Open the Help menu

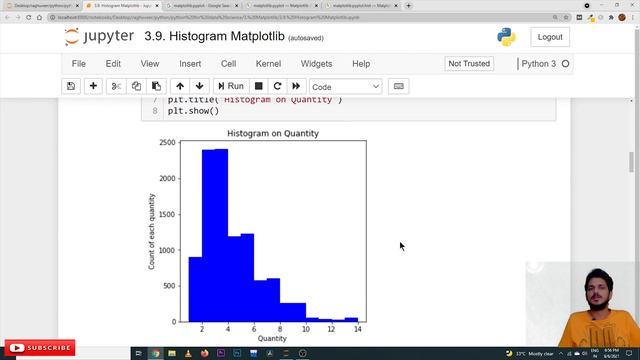click(x=361, y=64)
